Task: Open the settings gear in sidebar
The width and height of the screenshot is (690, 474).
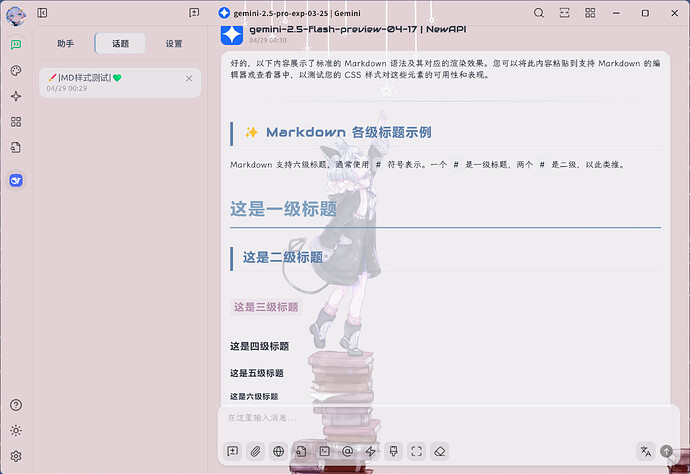Action: click(16, 456)
